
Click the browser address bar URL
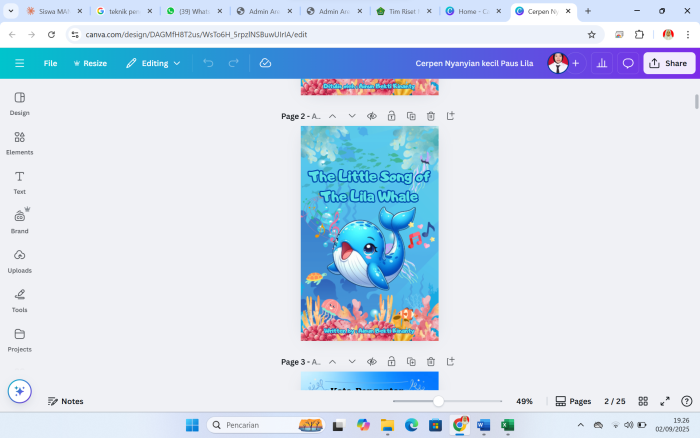point(196,34)
